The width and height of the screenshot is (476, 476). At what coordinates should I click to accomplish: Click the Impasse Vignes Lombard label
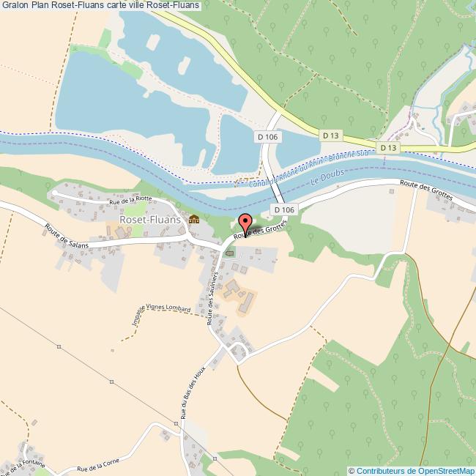pyautogui.click(x=161, y=314)
